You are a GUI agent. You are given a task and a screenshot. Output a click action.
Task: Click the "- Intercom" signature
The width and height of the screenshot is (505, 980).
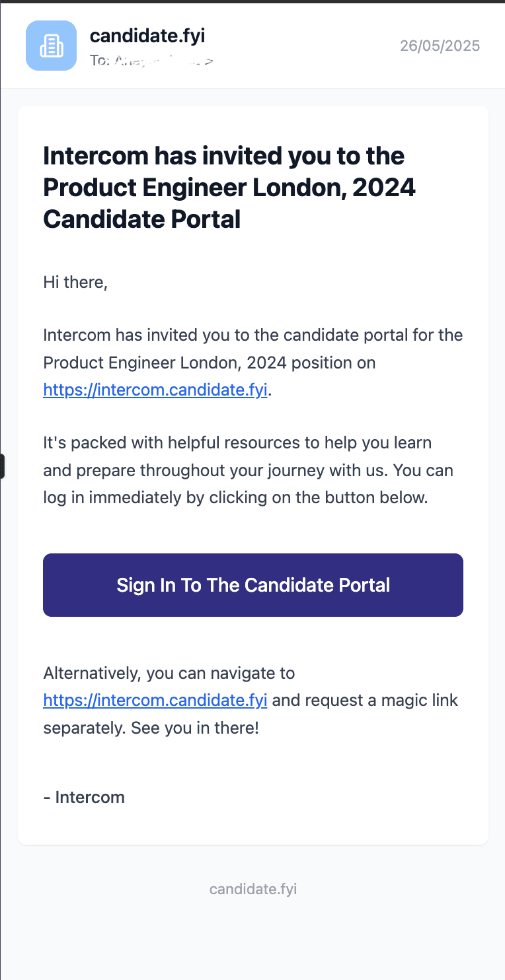tap(84, 797)
